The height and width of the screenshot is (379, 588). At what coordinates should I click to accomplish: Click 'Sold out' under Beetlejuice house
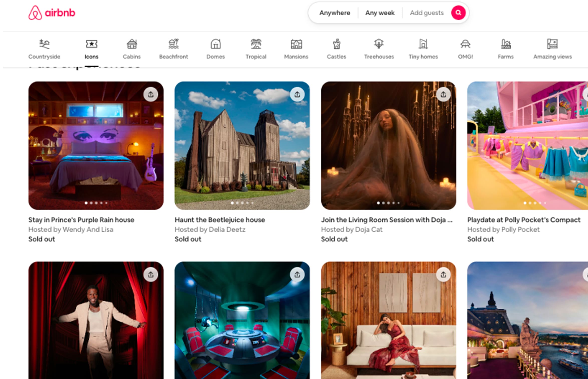(x=188, y=239)
